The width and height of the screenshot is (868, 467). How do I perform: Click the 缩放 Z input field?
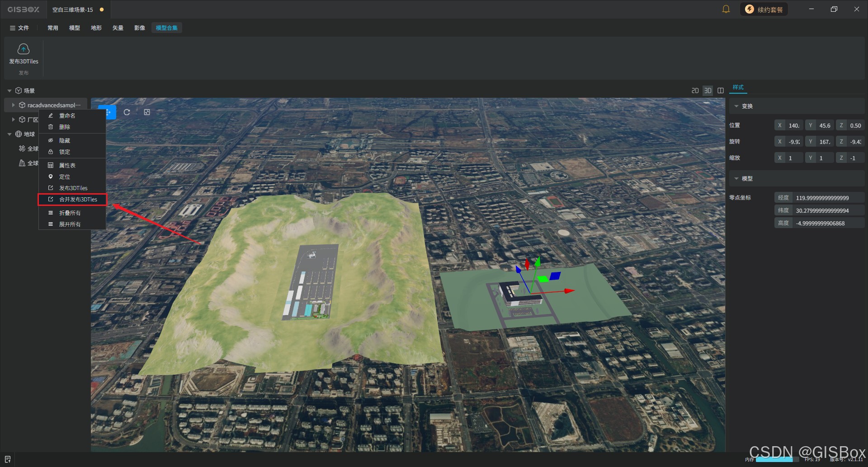point(850,158)
